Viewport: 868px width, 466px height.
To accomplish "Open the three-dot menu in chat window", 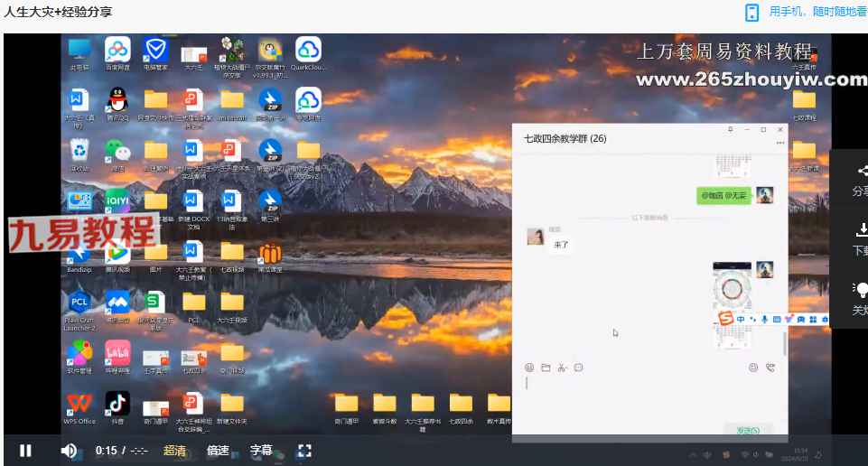I will 779,143.
